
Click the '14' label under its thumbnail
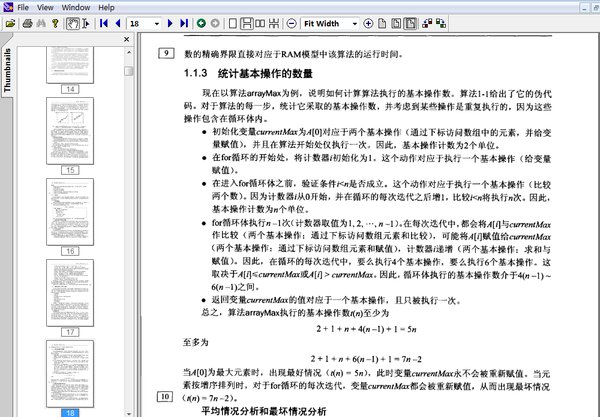[70, 89]
